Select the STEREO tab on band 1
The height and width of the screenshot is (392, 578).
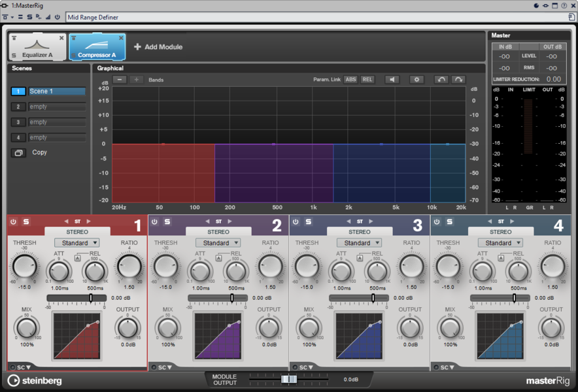[x=77, y=232]
